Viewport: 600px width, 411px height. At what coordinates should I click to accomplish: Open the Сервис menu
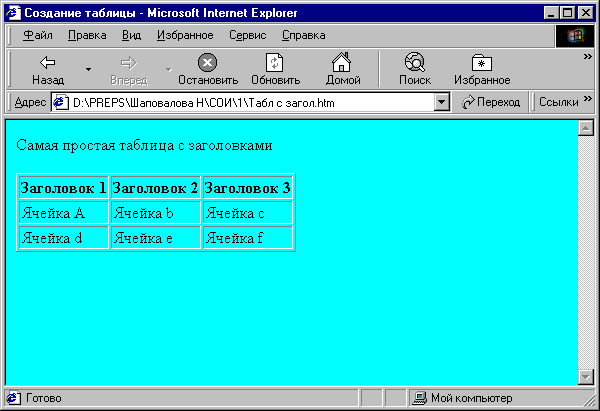click(248, 35)
